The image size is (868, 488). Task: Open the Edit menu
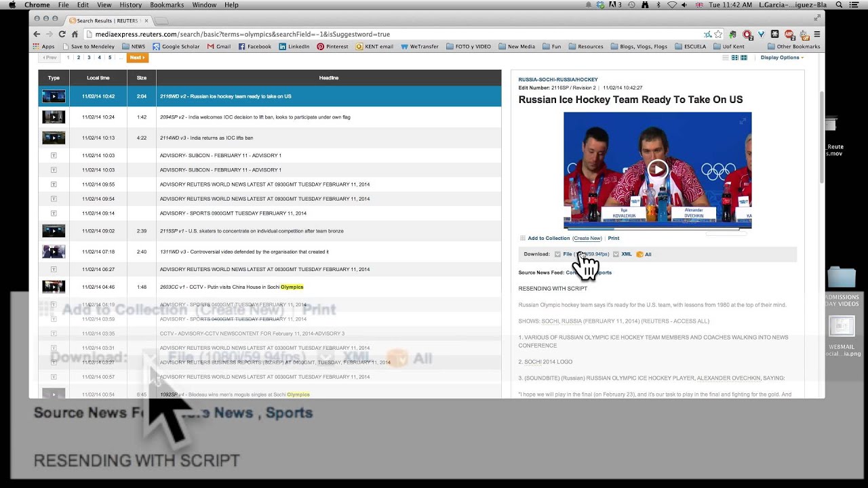coord(83,5)
